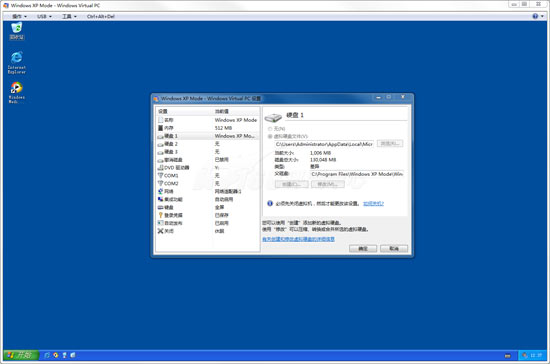
Task: Dismiss the dialog with the 取消 cancel button
Action: coord(394,248)
